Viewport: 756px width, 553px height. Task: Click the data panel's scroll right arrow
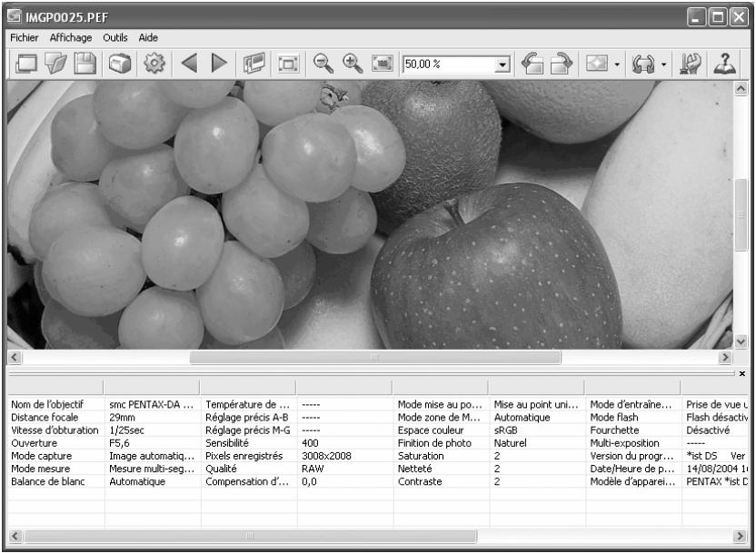(740, 536)
